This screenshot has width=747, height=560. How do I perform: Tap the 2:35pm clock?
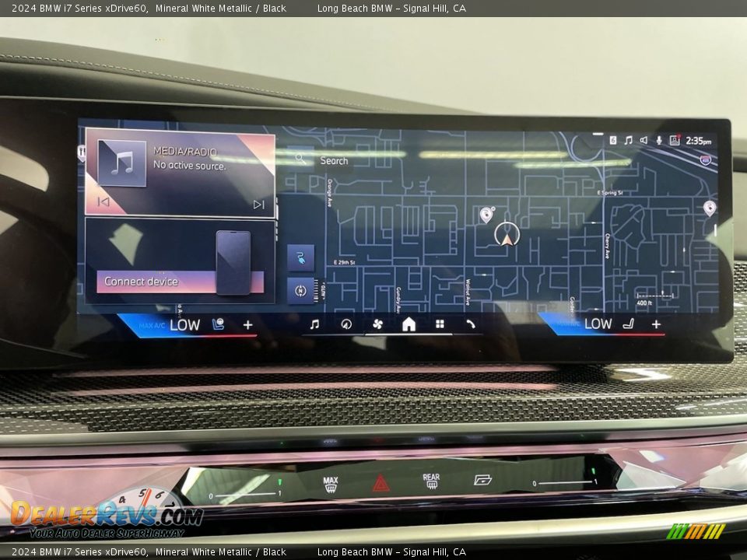[699, 141]
